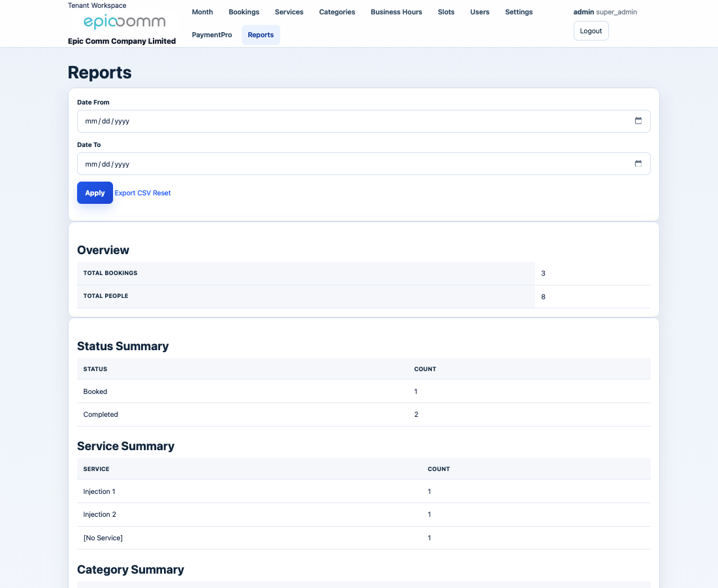Focus the Date To month field

point(91,164)
